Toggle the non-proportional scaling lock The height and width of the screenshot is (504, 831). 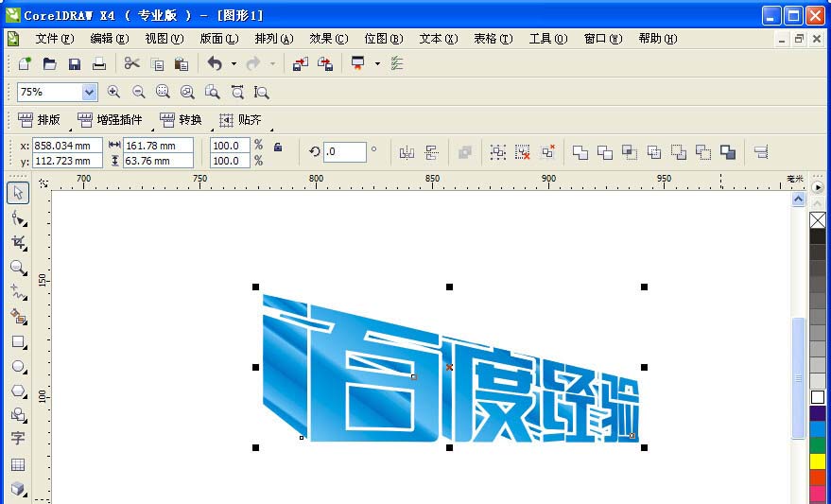[278, 148]
